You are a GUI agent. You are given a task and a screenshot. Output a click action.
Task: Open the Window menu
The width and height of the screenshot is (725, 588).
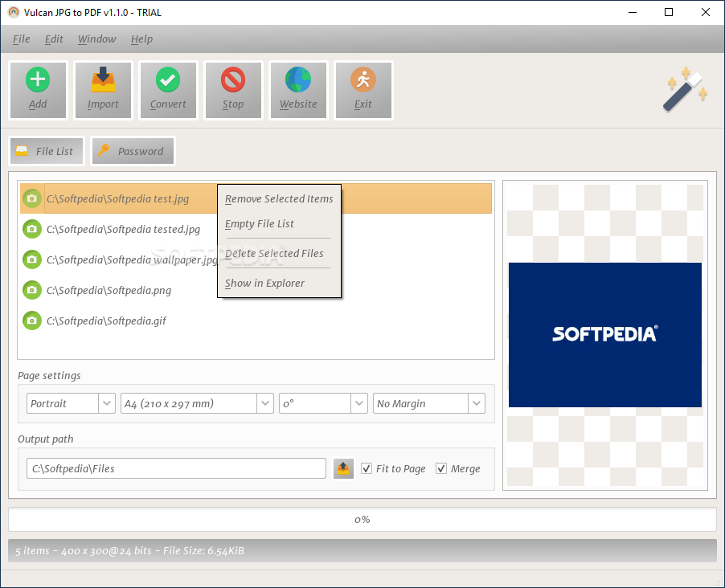(96, 39)
